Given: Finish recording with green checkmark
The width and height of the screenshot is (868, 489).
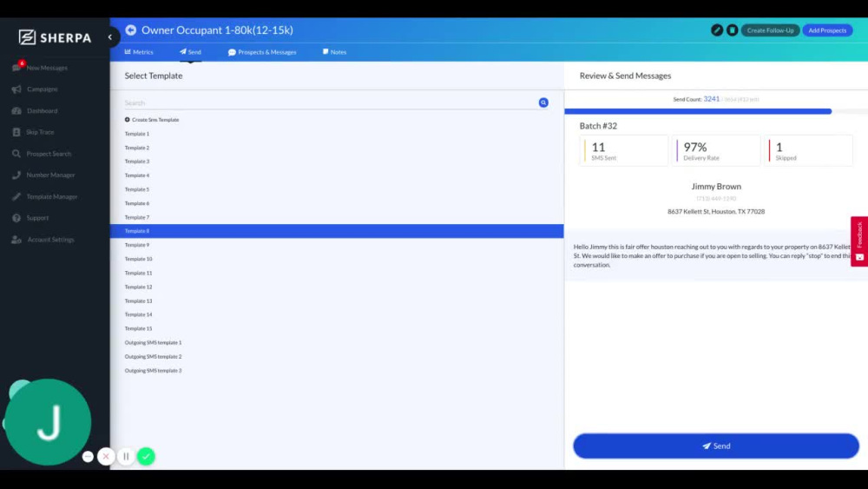Looking at the screenshot, I should (x=146, y=456).
